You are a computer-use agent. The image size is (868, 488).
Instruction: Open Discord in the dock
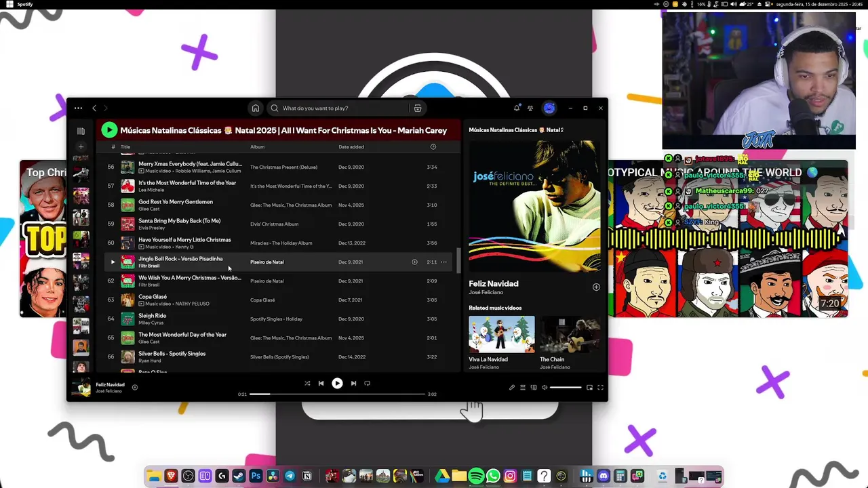(x=604, y=476)
